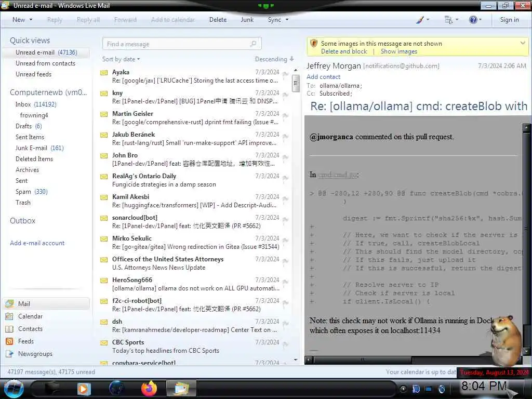Click envelope icon of Ayaka message
Screen dimensions: 532x399
pyautogui.click(x=104, y=73)
